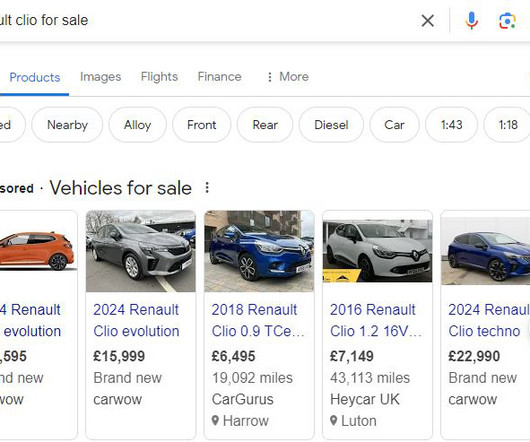530x442 pixels.
Task: Open the 2024 Renault Clio techno listing
Action: 489,320
